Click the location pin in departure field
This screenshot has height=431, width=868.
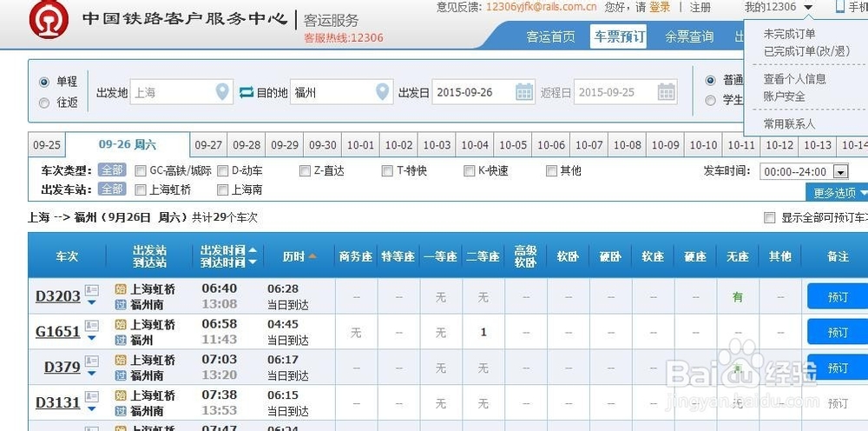tap(222, 91)
